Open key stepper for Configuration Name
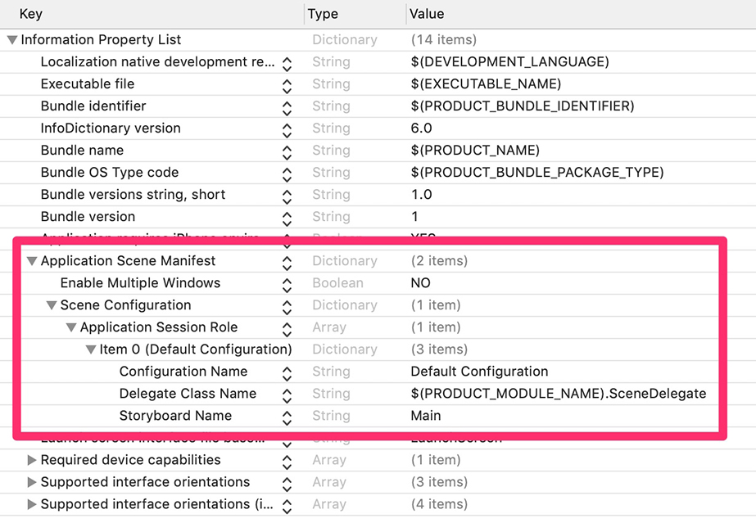This screenshot has width=756, height=532. tap(287, 374)
